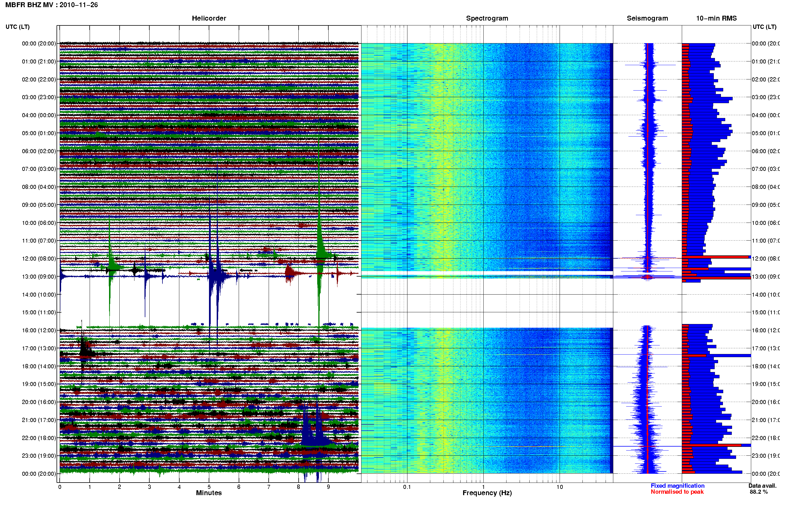Image resolution: width=812 pixels, height=508 pixels.
Task: Click the left 01:00 (21:00) time label
Action: [x=39, y=61]
